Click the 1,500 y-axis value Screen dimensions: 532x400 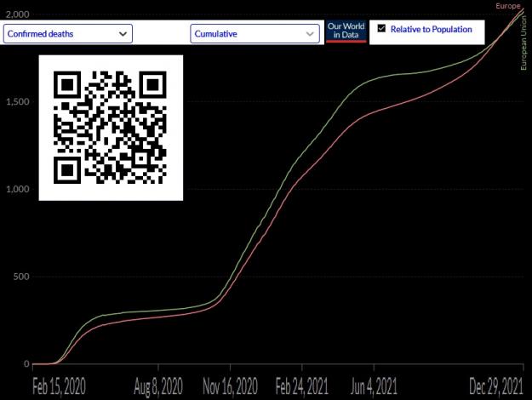click(x=18, y=101)
